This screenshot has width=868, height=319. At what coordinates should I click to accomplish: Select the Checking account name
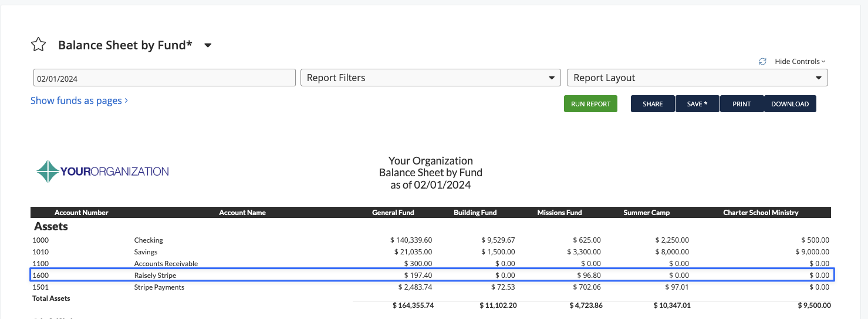tap(148, 240)
